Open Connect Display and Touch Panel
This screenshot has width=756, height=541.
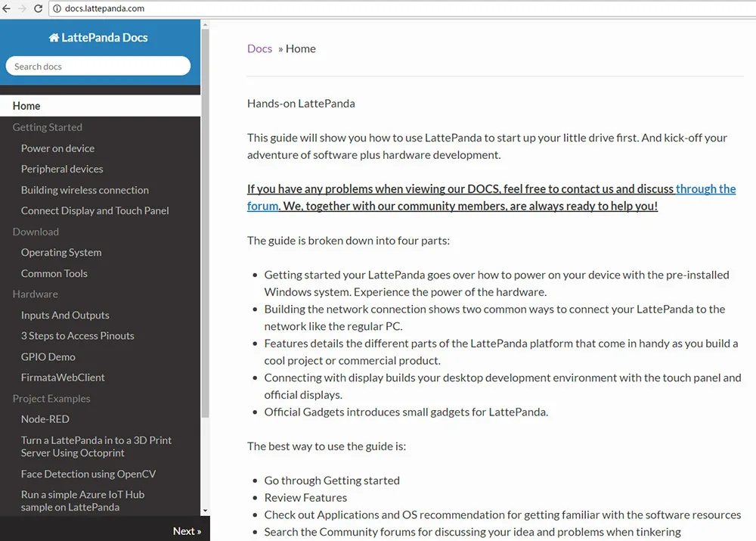click(95, 210)
